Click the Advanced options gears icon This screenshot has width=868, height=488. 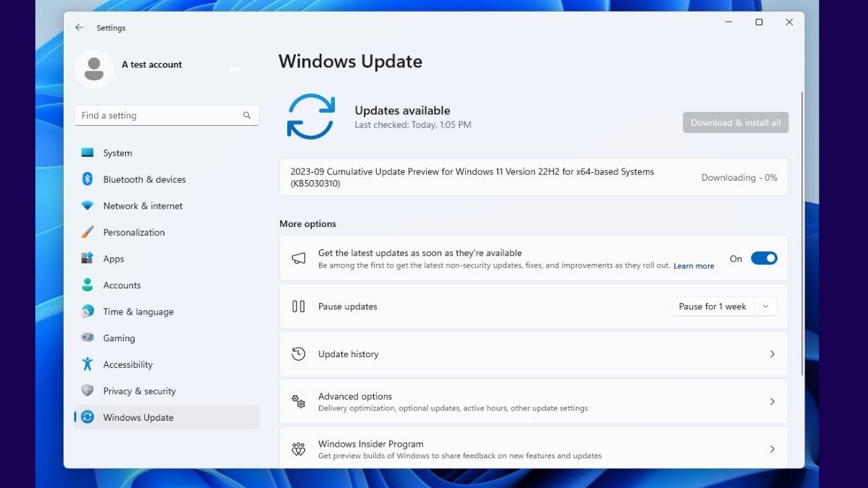click(299, 401)
